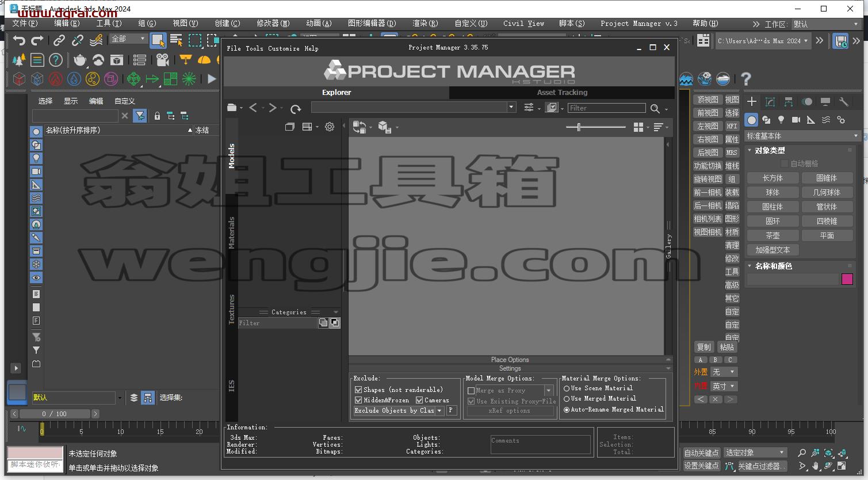The width and height of the screenshot is (868, 480).
Task: Expand Project Manager path address dropdown
Action: (511, 107)
